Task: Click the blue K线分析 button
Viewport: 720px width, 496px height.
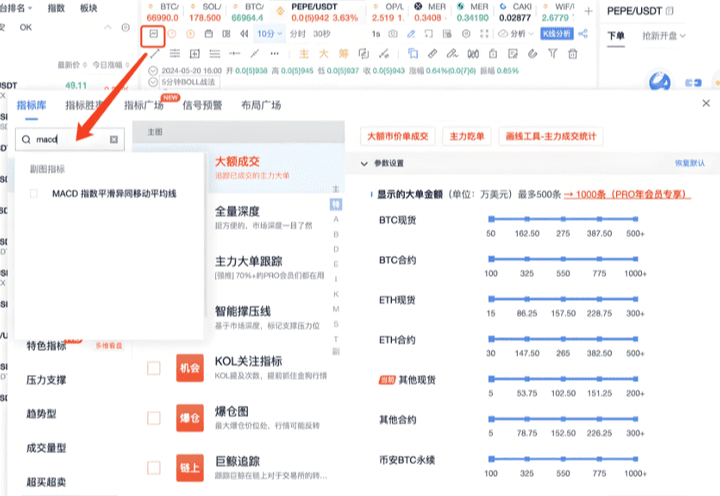Action: point(557,34)
